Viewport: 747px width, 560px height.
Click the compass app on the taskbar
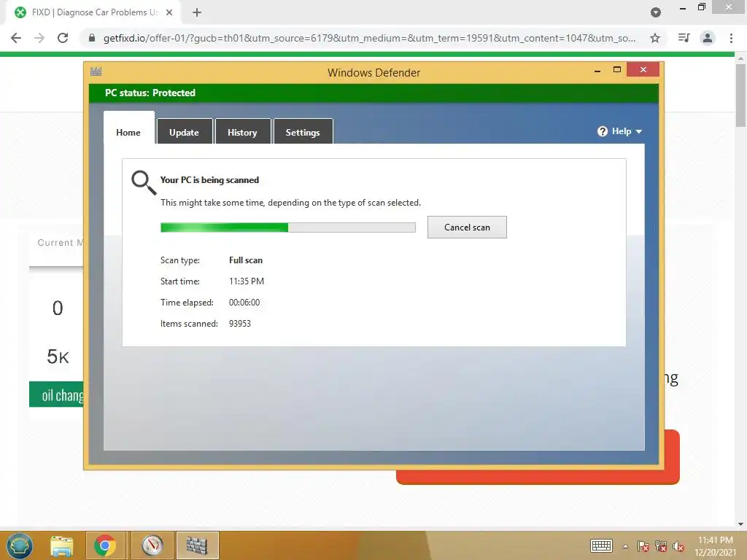[x=152, y=545]
